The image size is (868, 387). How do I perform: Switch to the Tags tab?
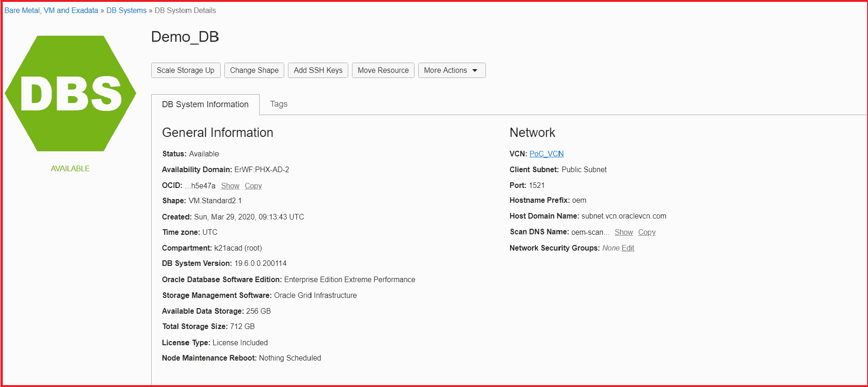(x=279, y=104)
